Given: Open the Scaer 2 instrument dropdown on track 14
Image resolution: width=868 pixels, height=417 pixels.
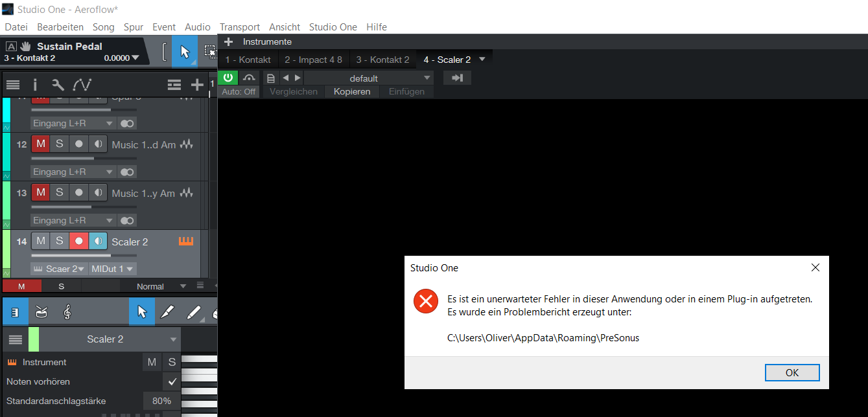Looking at the screenshot, I should click(x=59, y=269).
